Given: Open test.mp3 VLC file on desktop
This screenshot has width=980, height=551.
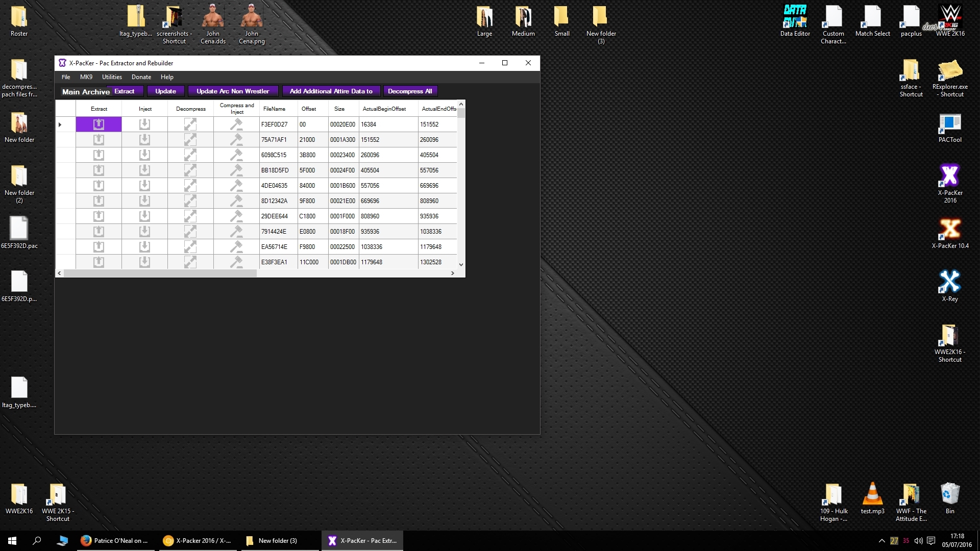Looking at the screenshot, I should tap(872, 498).
